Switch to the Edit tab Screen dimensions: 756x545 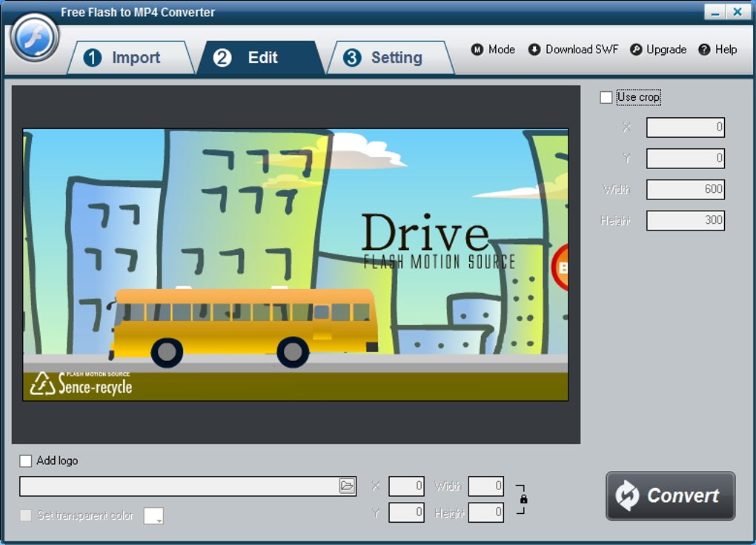coord(261,58)
